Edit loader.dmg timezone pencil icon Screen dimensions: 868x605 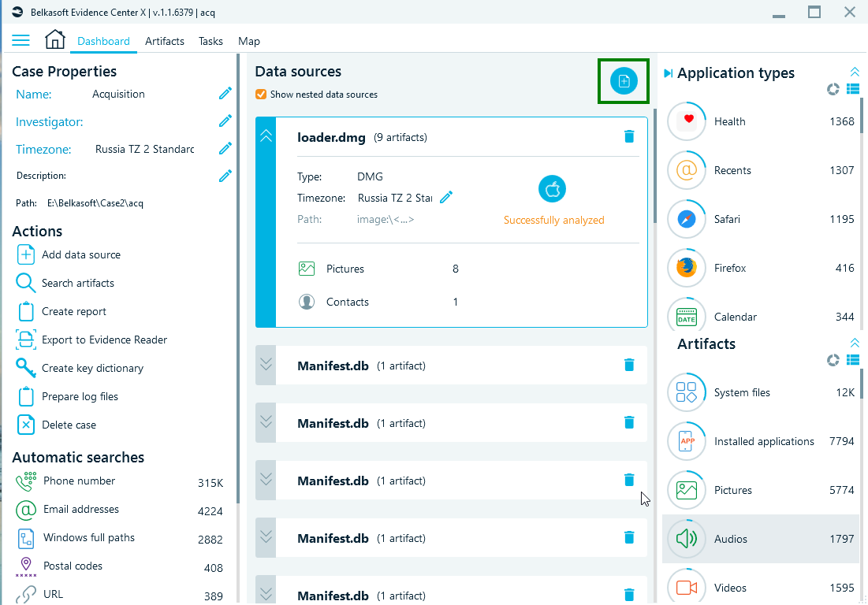point(446,198)
